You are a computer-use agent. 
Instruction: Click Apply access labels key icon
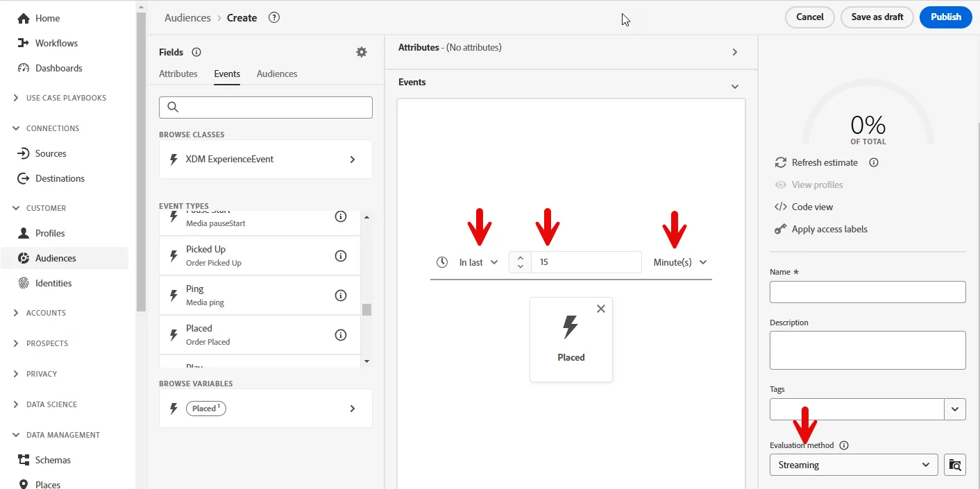coord(780,229)
